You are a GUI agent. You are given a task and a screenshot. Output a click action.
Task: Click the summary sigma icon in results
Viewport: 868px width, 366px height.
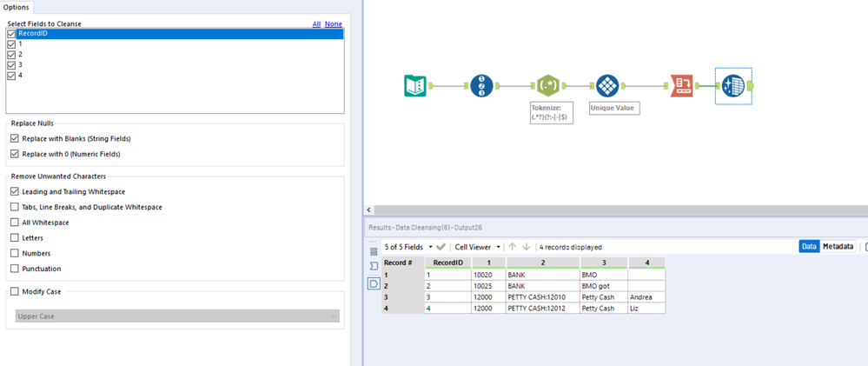point(373,266)
